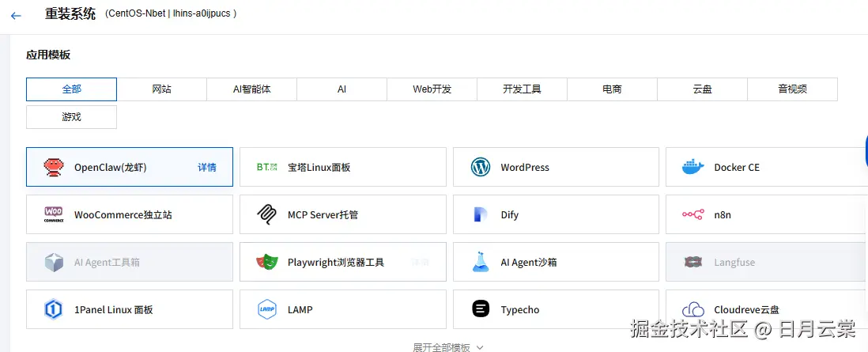Select the Playwright浏览器工具 label
The image size is (868, 352).
click(335, 262)
